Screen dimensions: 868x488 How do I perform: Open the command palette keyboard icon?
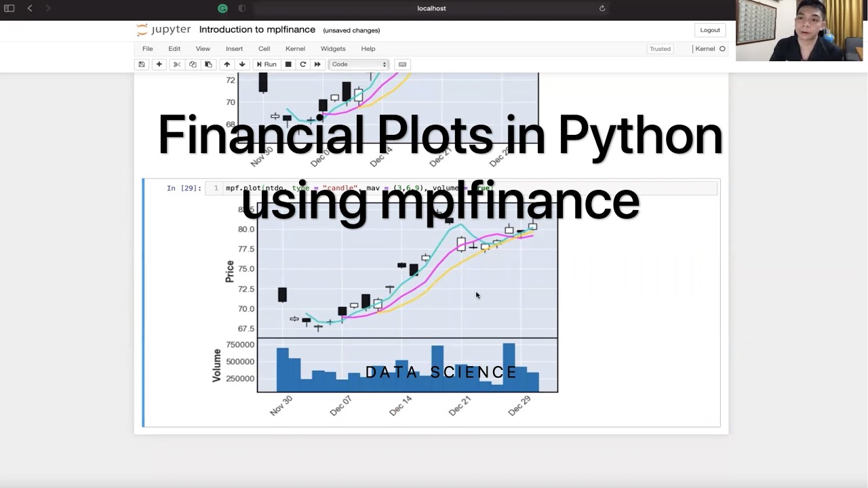tap(402, 64)
